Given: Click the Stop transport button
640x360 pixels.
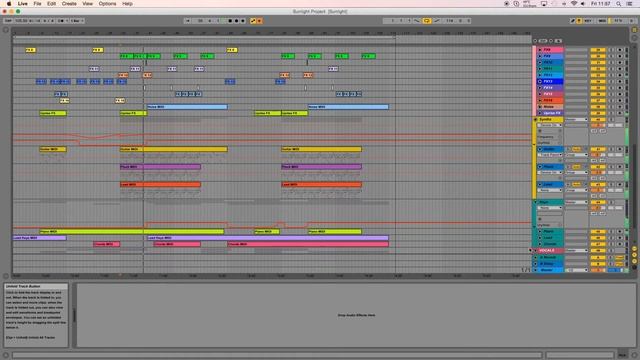Looking at the screenshot, I should pyautogui.click(x=236, y=20).
